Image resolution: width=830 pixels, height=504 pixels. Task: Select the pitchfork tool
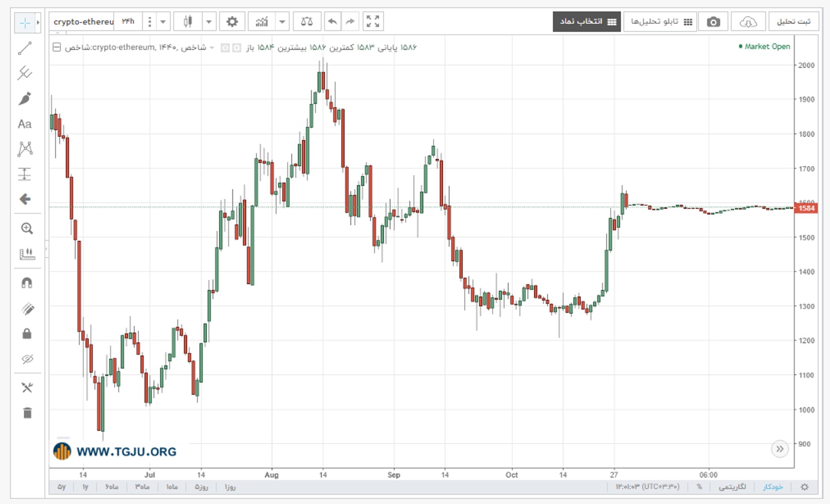[x=25, y=73]
